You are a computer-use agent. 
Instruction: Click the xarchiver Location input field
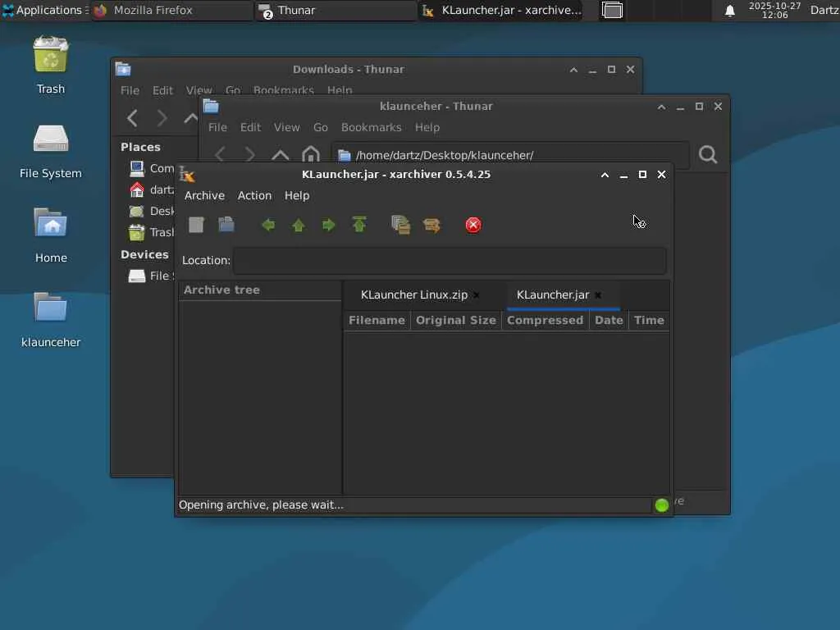(x=450, y=260)
